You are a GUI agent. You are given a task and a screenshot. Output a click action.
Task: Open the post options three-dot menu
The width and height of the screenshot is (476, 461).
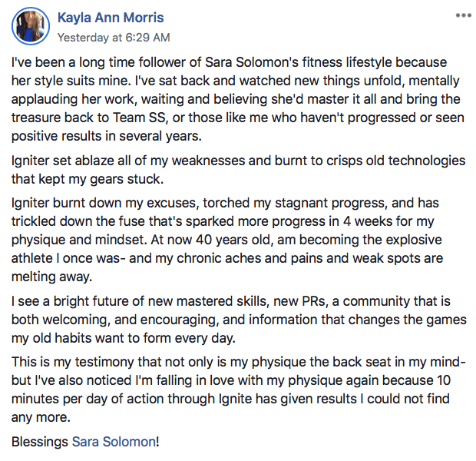point(463,15)
